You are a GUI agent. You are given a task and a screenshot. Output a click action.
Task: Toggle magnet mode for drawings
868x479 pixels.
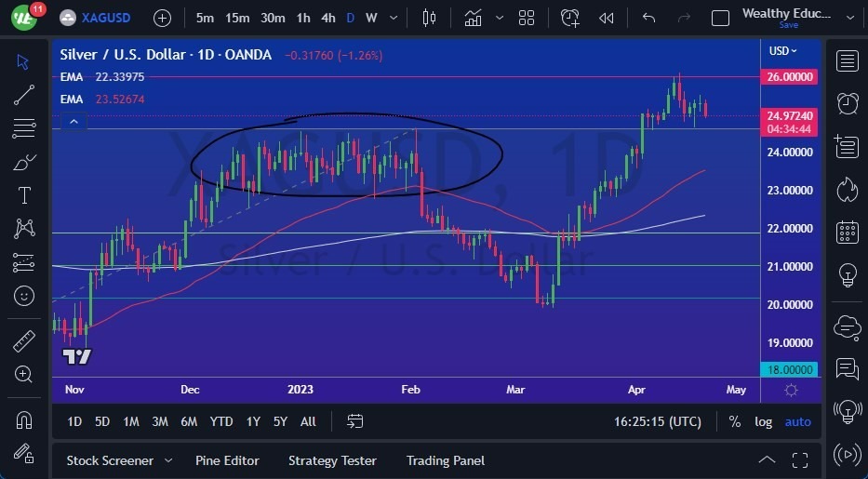pos(24,420)
